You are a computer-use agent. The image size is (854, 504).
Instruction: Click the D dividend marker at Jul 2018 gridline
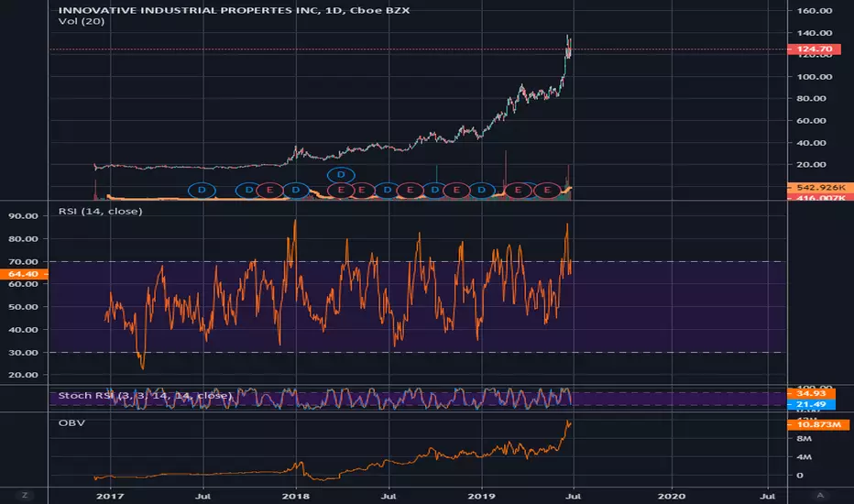tap(388, 191)
